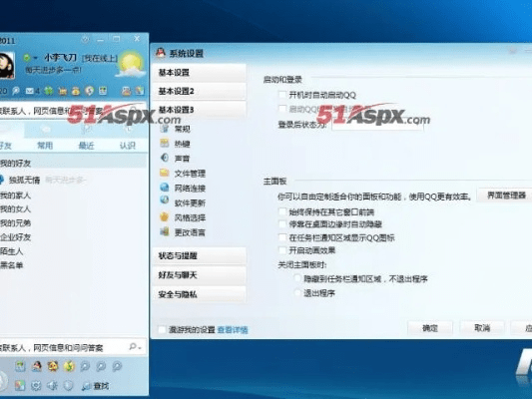This screenshot has height=399, width=532.
Task: Open the gear settings icon at QQ bottom
Action: click(x=36, y=386)
